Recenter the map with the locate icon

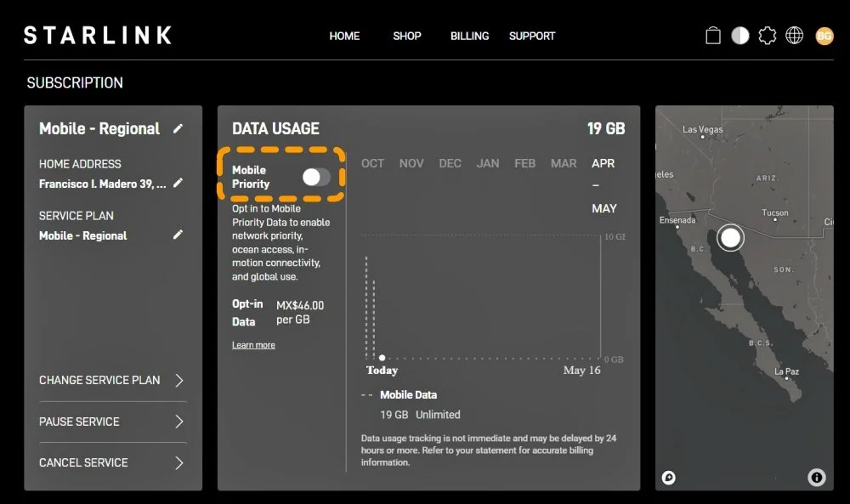click(x=668, y=478)
